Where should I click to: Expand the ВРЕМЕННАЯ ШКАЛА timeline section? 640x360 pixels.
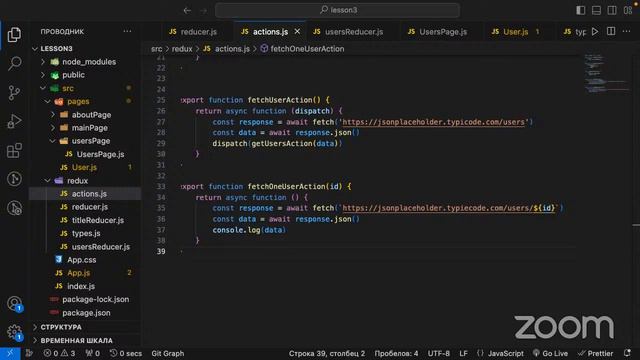(x=35, y=340)
